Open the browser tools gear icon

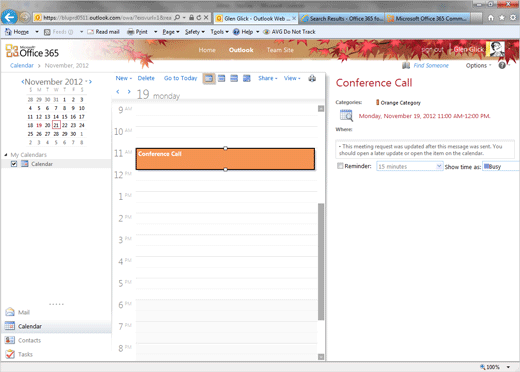pyautogui.click(x=513, y=18)
